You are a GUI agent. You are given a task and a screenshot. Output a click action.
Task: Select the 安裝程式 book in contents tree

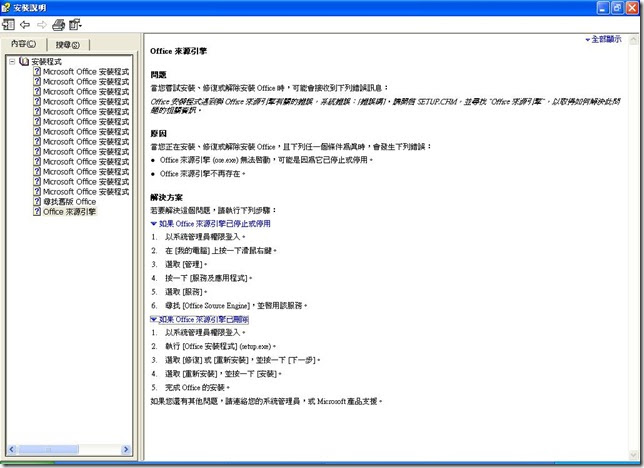click(46, 62)
